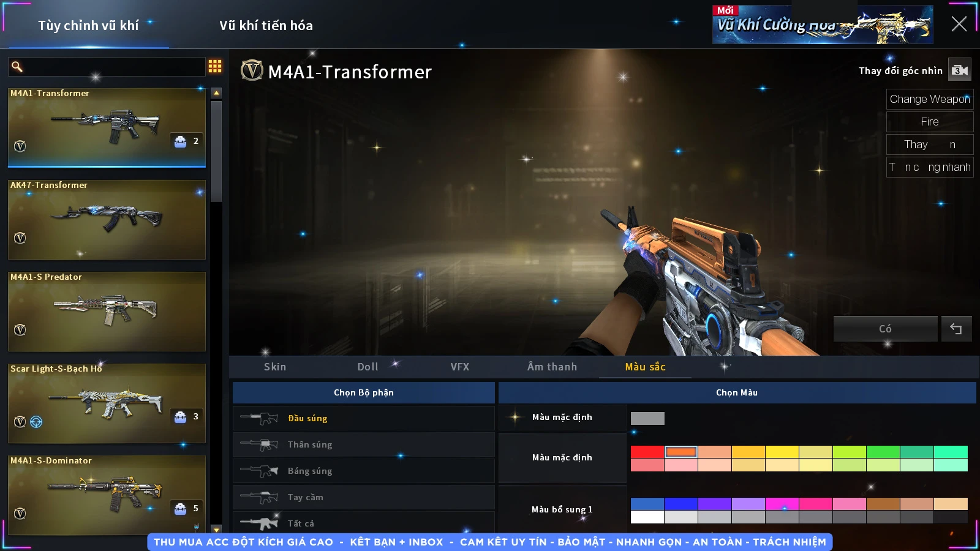Click the undo arrow beside Có

(956, 329)
